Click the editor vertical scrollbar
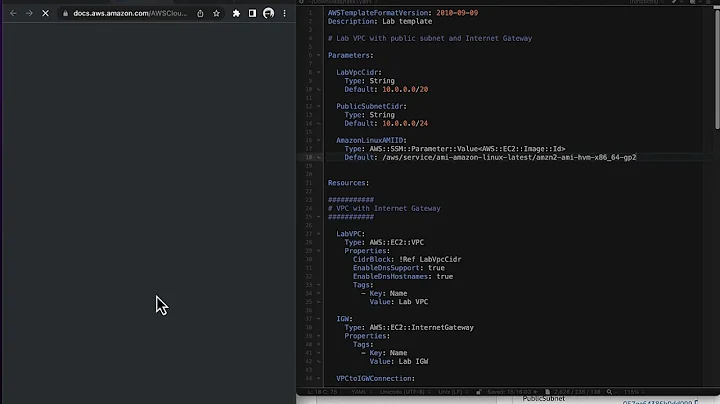This screenshot has height=404, width=720. pyautogui.click(x=717, y=70)
